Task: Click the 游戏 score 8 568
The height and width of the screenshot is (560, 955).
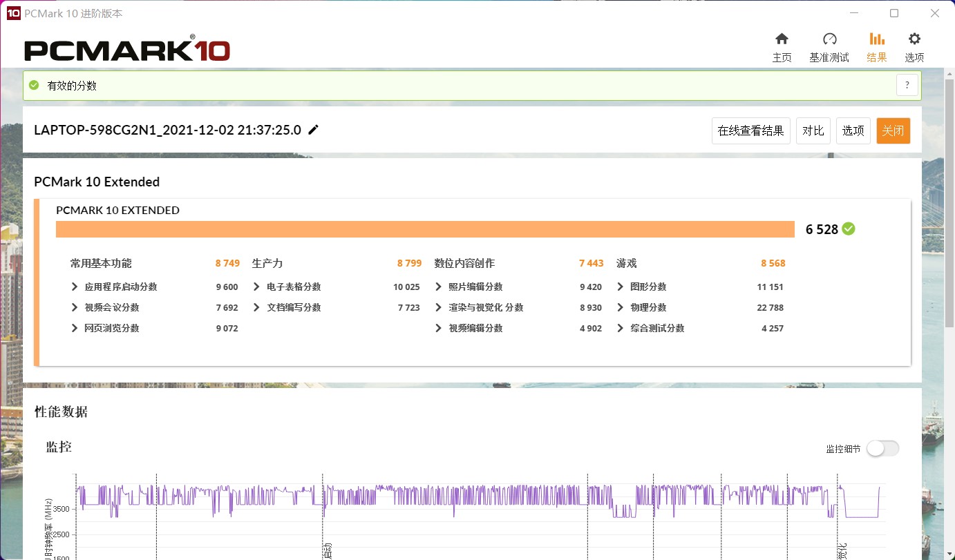Action: coord(773,263)
